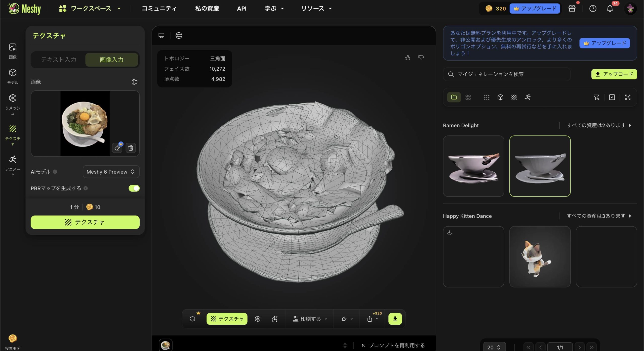The height and width of the screenshot is (351, 644).
Task: Delete the uploaded ramen image
Action: coord(131,148)
